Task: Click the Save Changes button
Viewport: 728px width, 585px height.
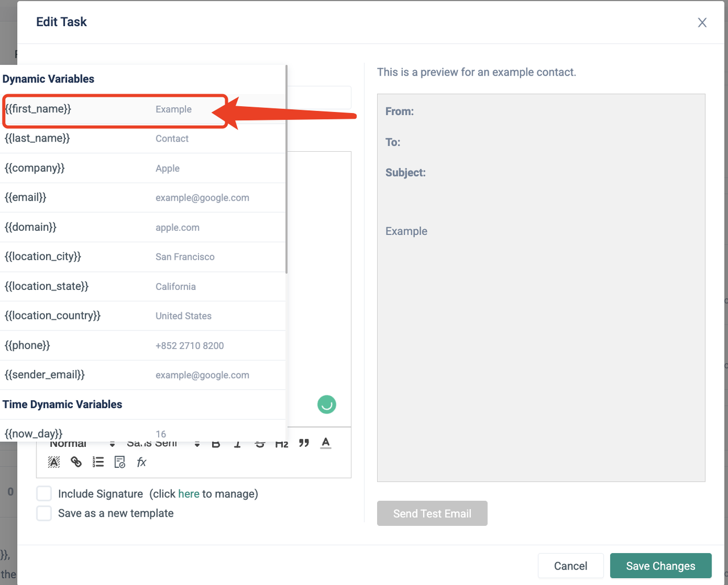Action: tap(660, 566)
